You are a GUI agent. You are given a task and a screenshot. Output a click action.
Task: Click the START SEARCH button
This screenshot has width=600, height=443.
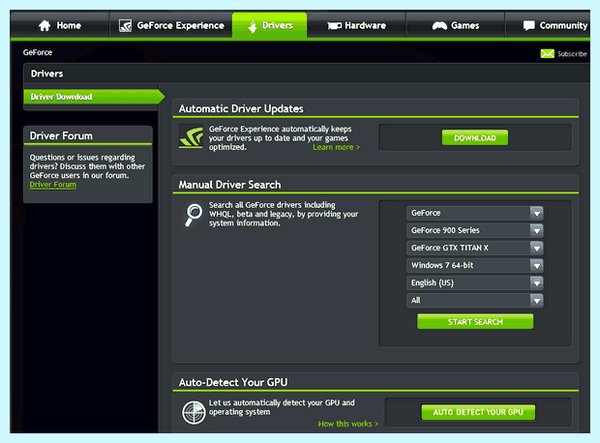pos(475,322)
